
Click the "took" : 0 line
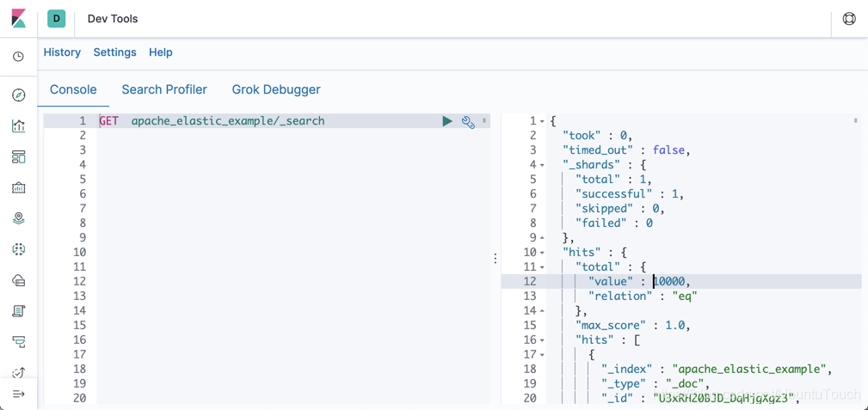(598, 136)
